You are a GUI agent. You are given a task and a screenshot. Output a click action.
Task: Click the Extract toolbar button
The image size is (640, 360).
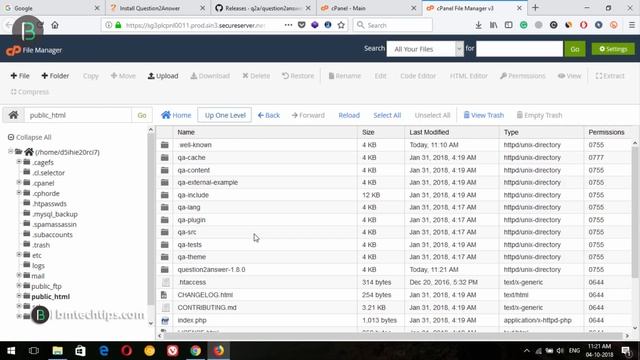pos(610,76)
